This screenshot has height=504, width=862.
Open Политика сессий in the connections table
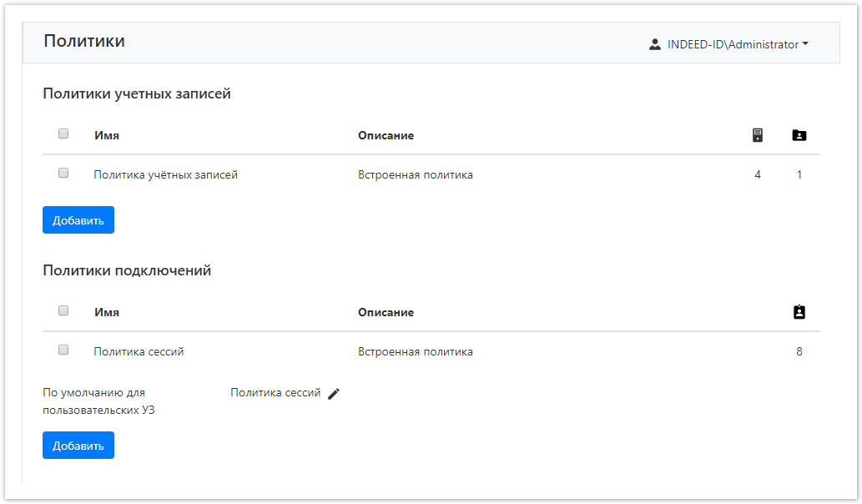pos(139,352)
